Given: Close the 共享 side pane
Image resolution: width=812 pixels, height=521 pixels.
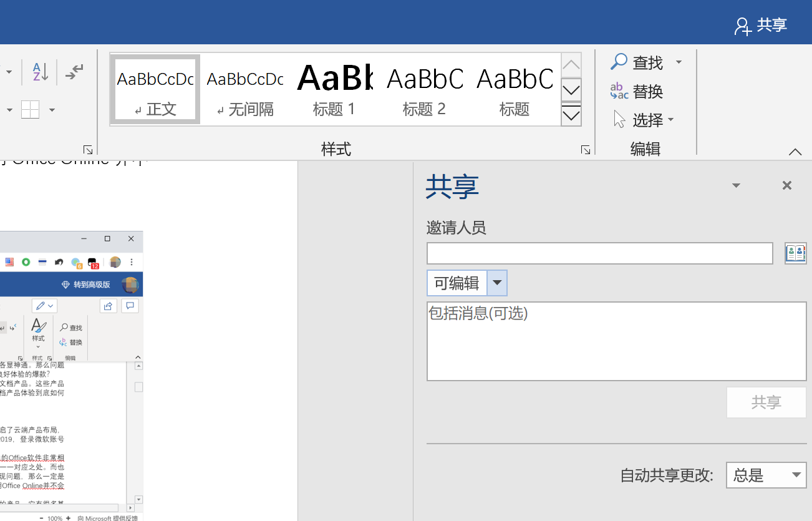Looking at the screenshot, I should 787,185.
